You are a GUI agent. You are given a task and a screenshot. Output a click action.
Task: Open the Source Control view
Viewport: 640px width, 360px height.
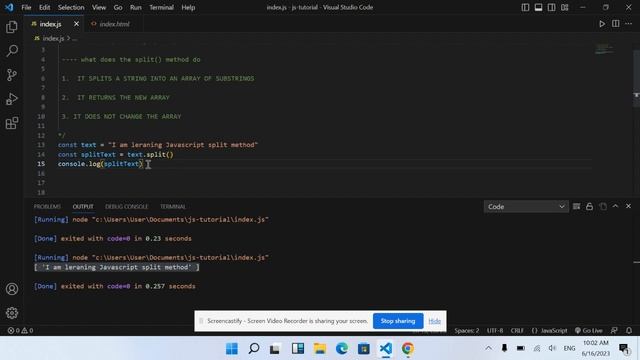(x=12, y=75)
